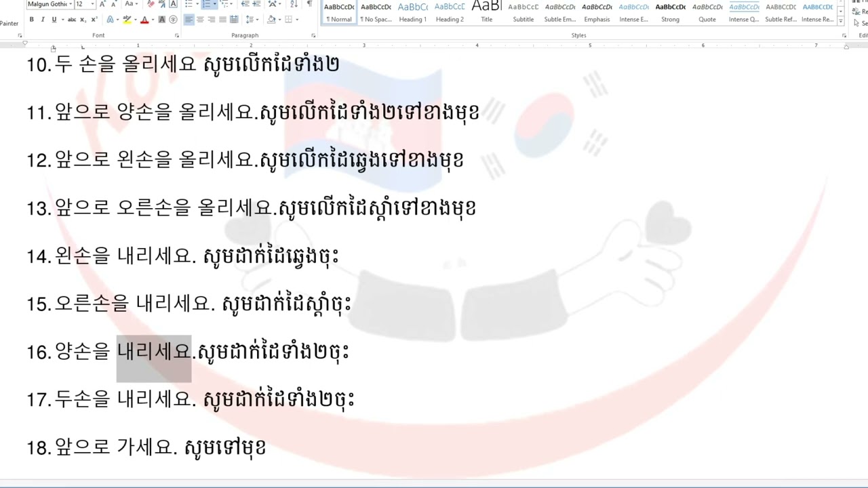This screenshot has height=488, width=868.
Task: Click line 18 text 앞으로 가세요
Action: [116, 447]
